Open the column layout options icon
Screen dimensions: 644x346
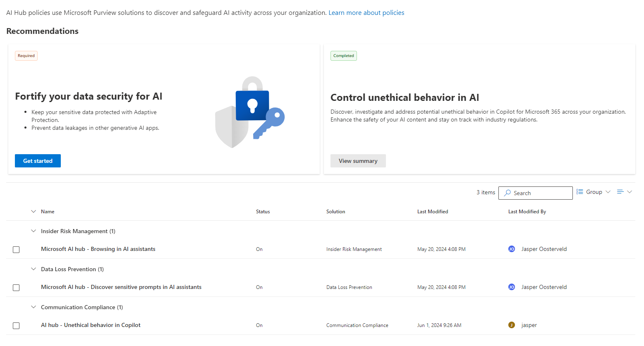[x=620, y=192]
